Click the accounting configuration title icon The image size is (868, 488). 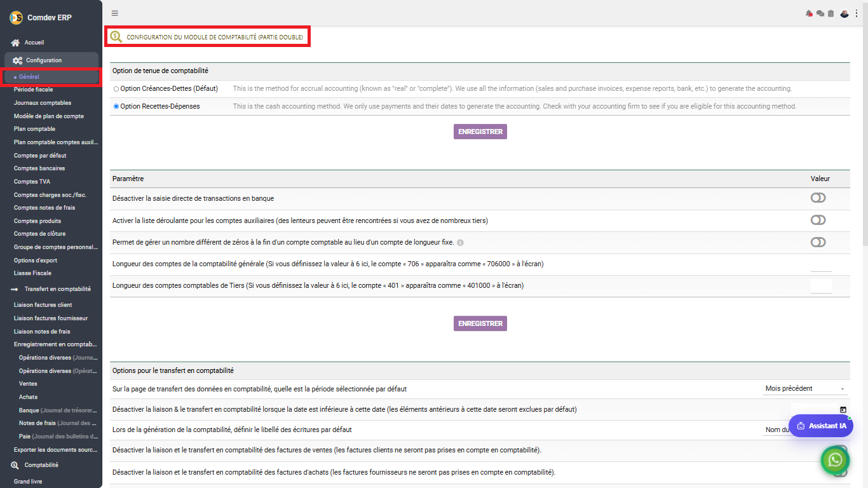point(116,37)
